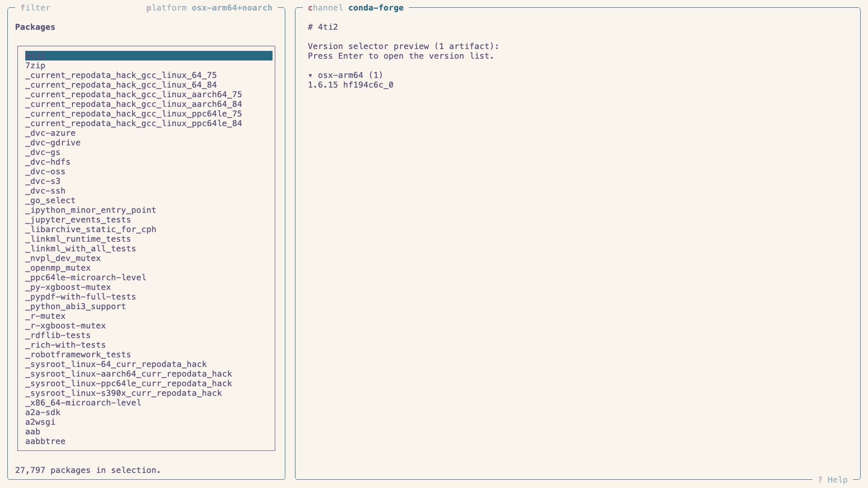Select the _go_select package
The width and height of the screenshot is (868, 488).
[50, 200]
